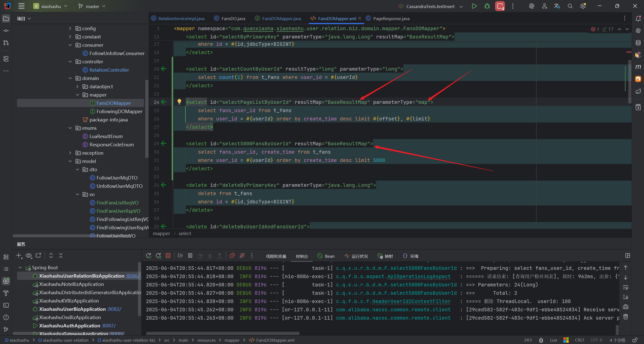Open the master branch dropdown
644x344 pixels.
(x=92, y=6)
